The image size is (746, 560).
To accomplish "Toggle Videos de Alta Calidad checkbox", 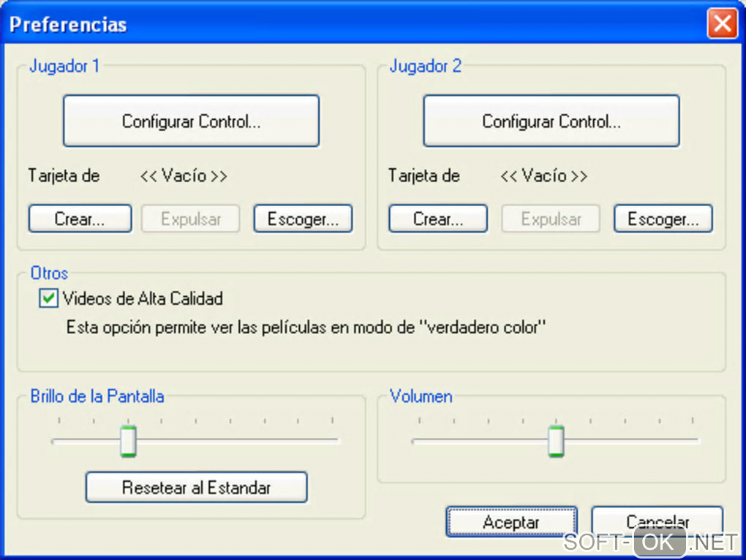I will click(49, 298).
